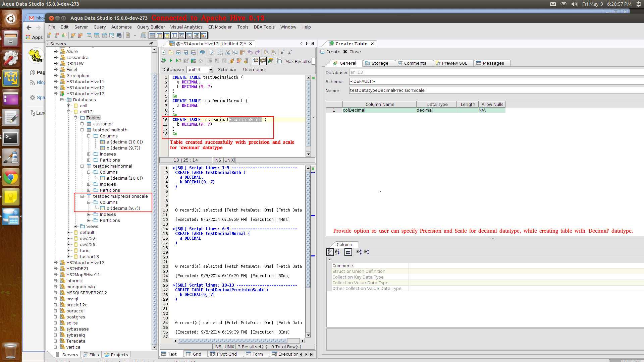Toggle the INS mode indicator in editor status bar
This screenshot has height=362, width=644.
click(x=217, y=160)
